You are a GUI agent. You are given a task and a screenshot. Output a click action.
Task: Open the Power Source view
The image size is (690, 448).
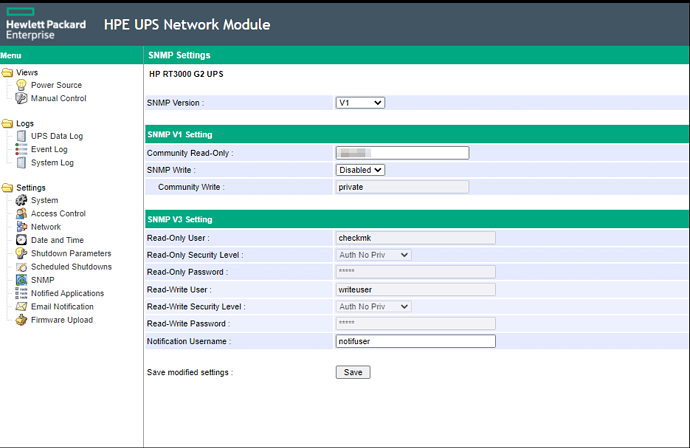click(x=56, y=85)
